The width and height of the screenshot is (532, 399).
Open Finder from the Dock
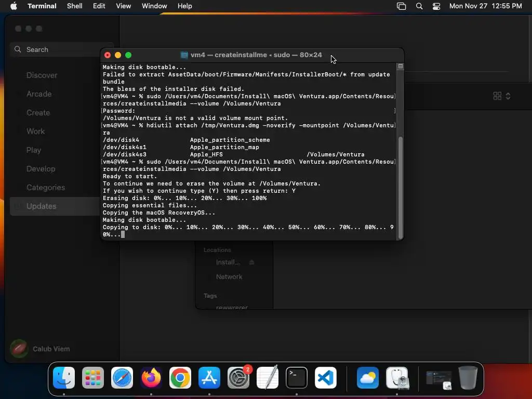point(64,378)
